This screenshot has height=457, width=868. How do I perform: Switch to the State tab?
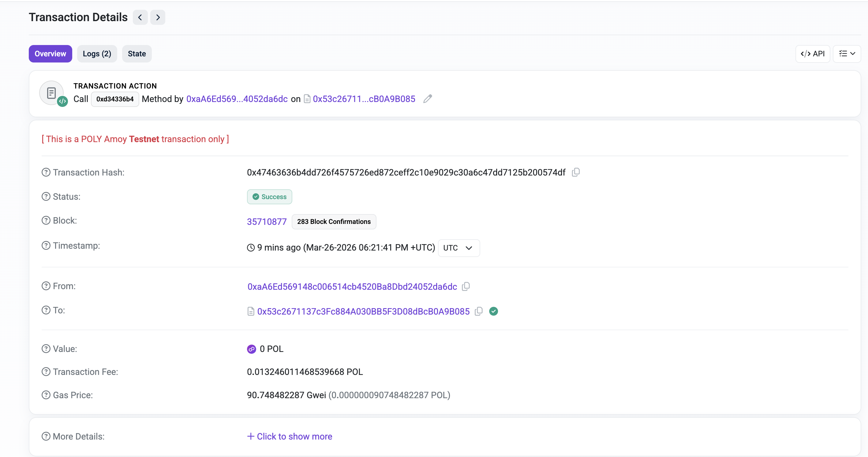pyautogui.click(x=137, y=54)
